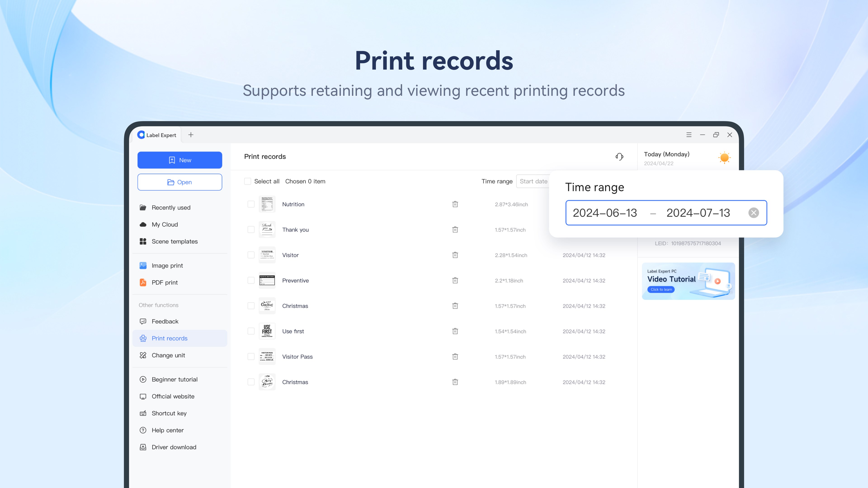Tick the Visitor record checkbox
The image size is (868, 488).
(x=251, y=255)
